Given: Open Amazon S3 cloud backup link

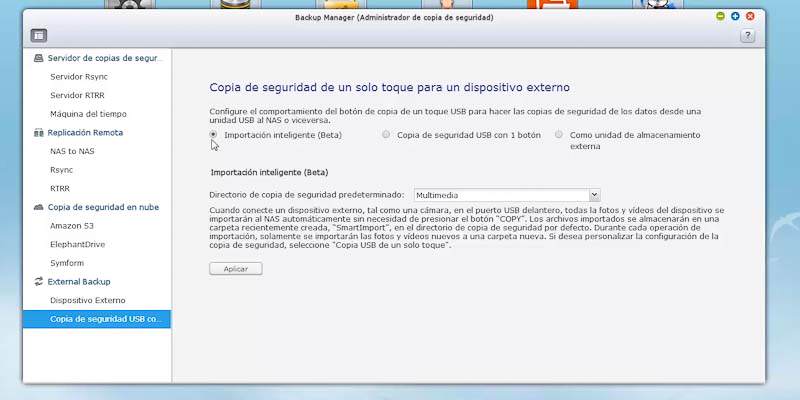Looking at the screenshot, I should (72, 226).
